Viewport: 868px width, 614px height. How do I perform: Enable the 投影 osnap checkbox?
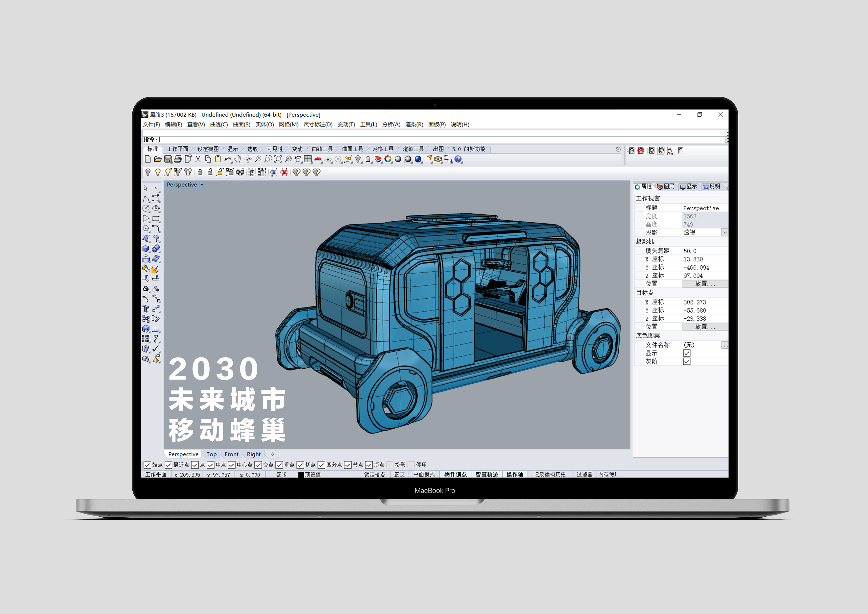coord(390,465)
